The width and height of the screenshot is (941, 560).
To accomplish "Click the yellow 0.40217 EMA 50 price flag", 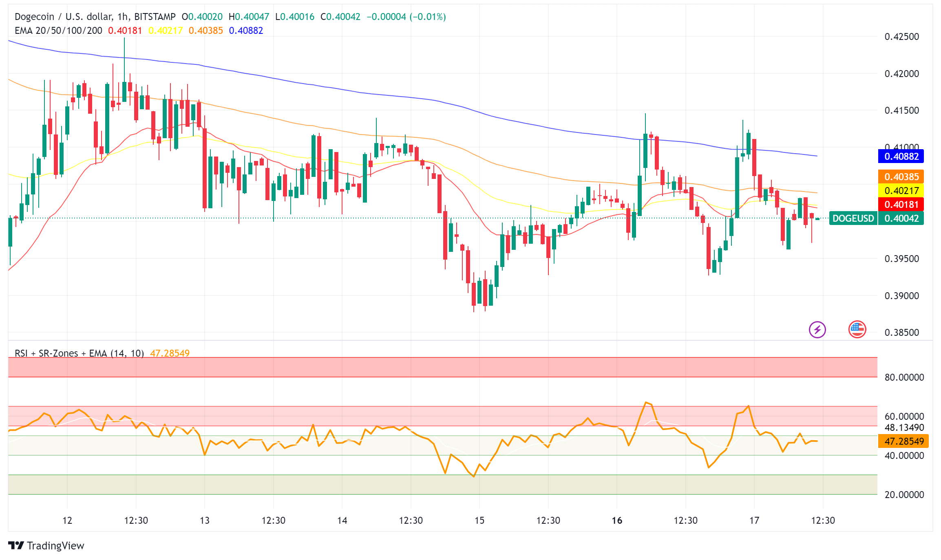I will (901, 190).
